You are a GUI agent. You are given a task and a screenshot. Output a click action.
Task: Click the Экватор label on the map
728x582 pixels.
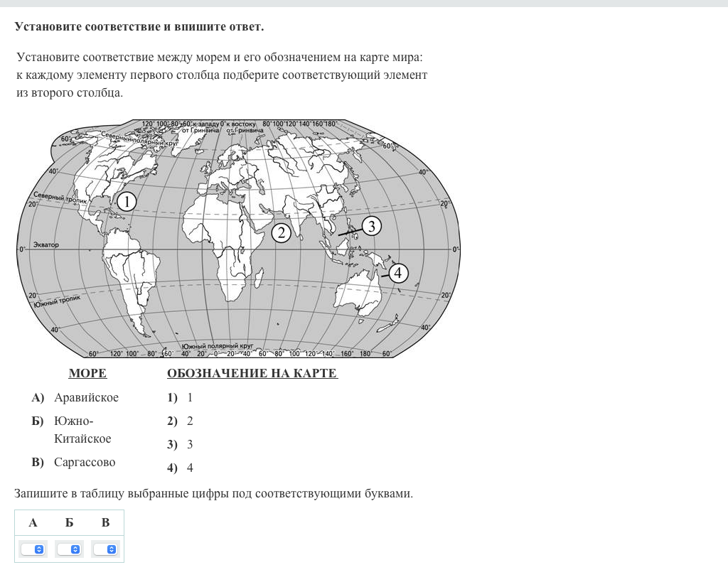tap(46, 244)
